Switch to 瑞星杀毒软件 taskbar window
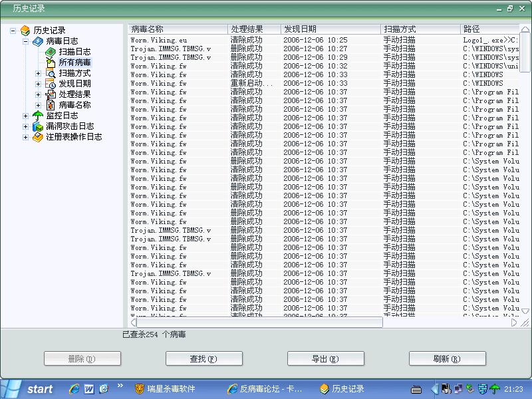Screen dimensions: 532x399 tap(166, 389)
